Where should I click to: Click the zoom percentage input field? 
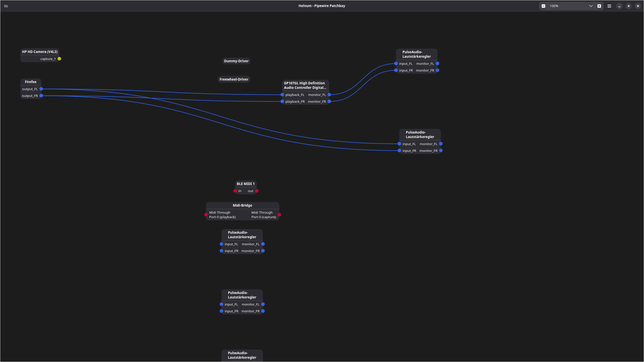tap(568, 6)
